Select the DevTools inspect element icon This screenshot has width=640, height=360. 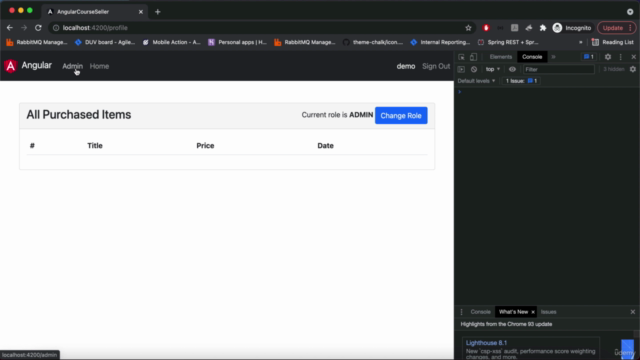point(461,57)
